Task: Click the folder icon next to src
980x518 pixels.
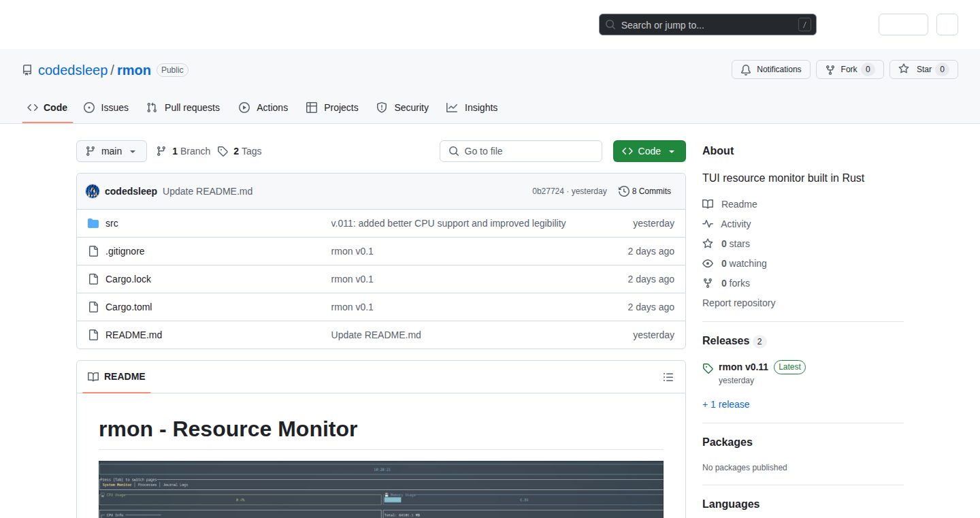Action: coord(93,223)
